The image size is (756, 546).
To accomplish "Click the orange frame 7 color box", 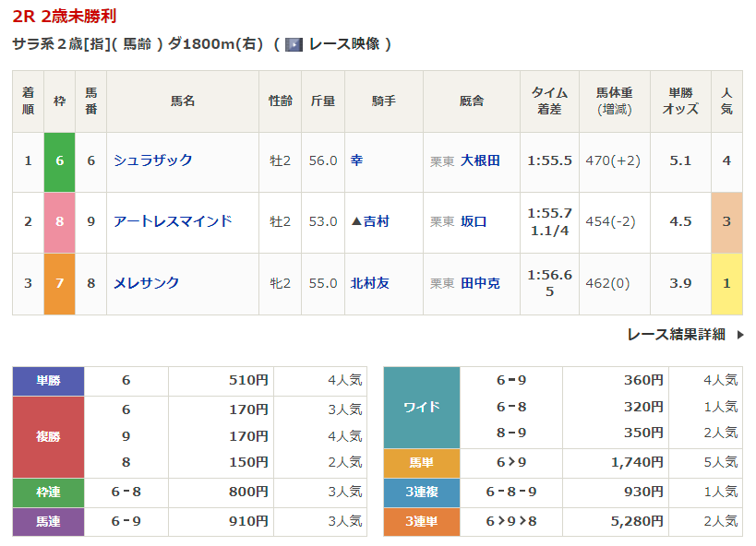I will tap(59, 284).
